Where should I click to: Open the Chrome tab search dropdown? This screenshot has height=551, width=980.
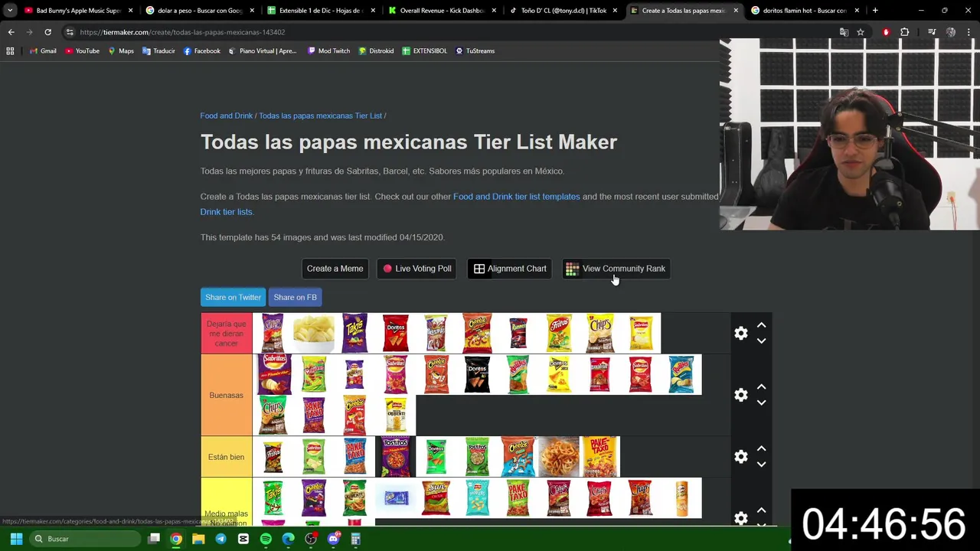(10, 11)
